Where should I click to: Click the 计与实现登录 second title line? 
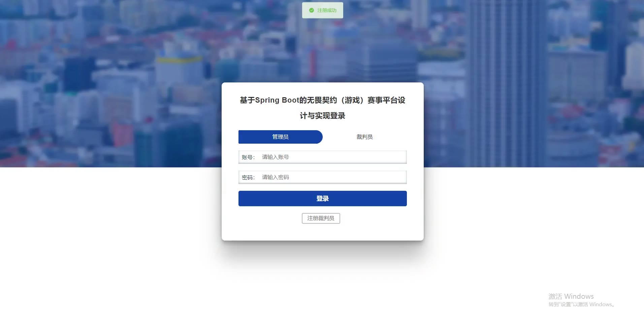coord(323,116)
